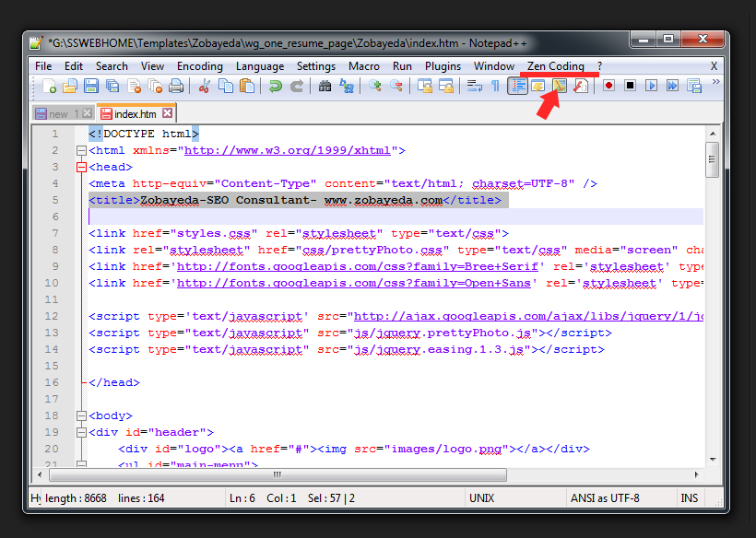Click the INS insert mode indicator
The height and width of the screenshot is (538, 756).
pyautogui.click(x=690, y=498)
